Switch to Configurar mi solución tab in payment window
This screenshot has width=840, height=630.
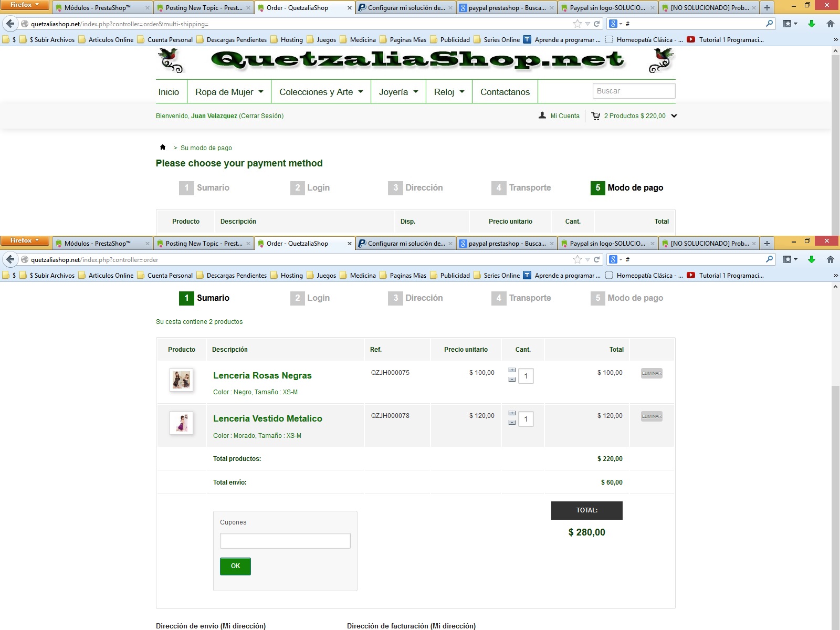click(406, 8)
